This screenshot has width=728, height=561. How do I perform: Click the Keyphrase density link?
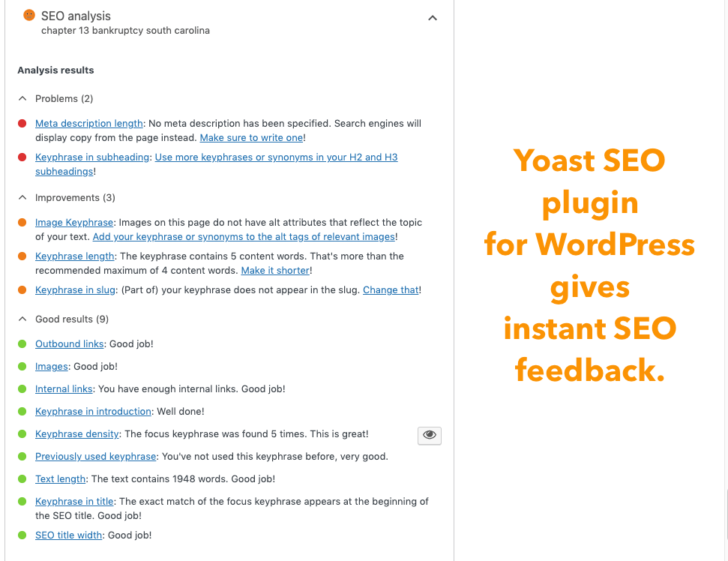[77, 434]
